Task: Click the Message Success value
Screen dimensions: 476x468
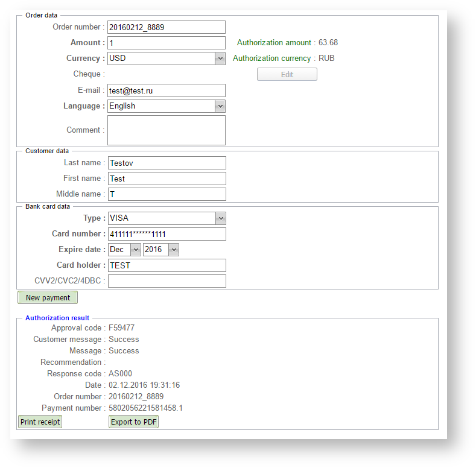Action: click(124, 351)
